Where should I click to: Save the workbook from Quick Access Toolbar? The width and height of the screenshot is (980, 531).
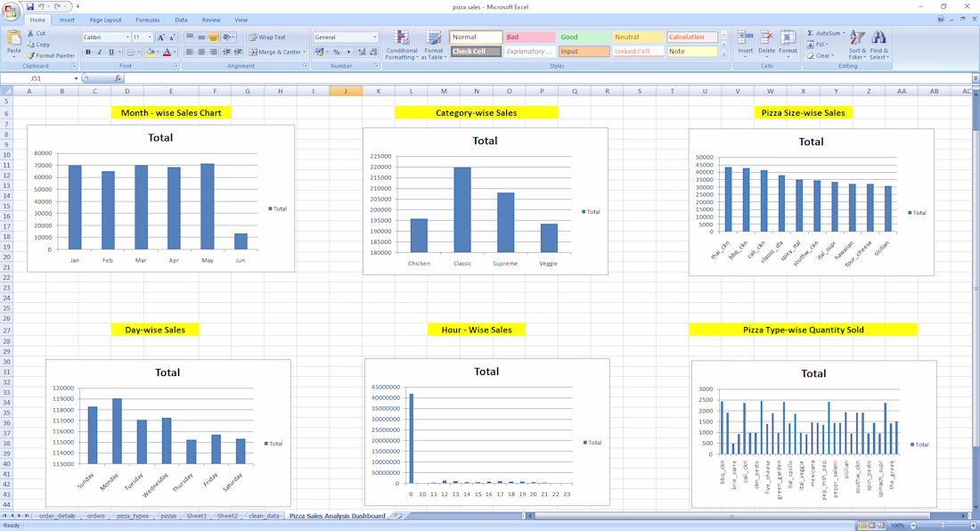pyautogui.click(x=29, y=6)
